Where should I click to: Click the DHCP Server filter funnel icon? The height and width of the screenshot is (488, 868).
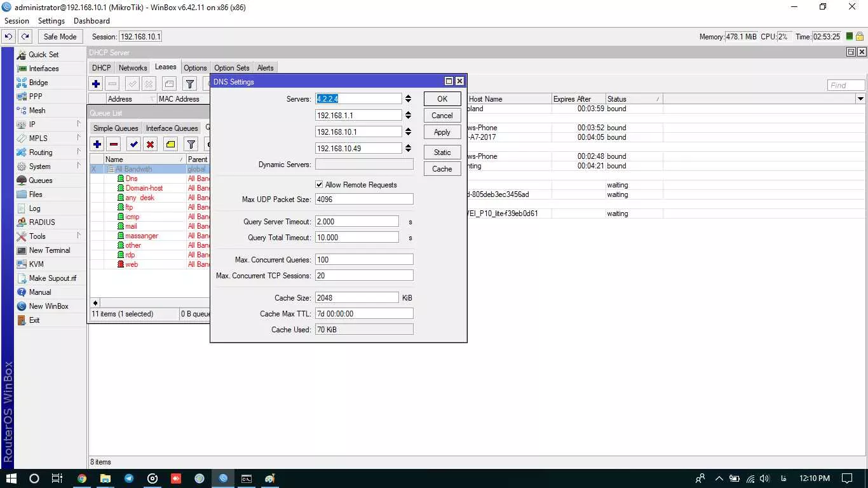pos(189,83)
